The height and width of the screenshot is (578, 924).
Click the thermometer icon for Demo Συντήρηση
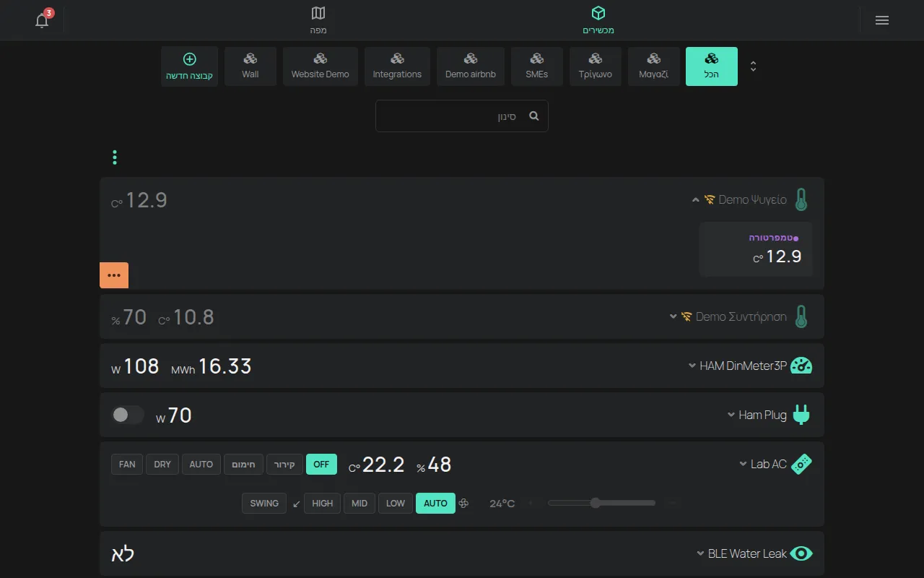(801, 316)
